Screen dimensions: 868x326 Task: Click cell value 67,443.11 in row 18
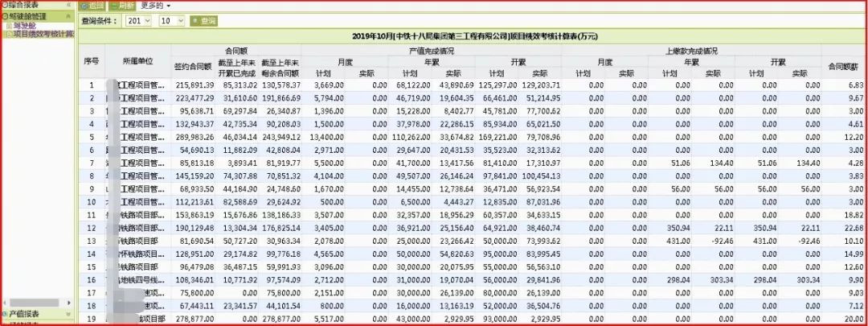pos(199,306)
